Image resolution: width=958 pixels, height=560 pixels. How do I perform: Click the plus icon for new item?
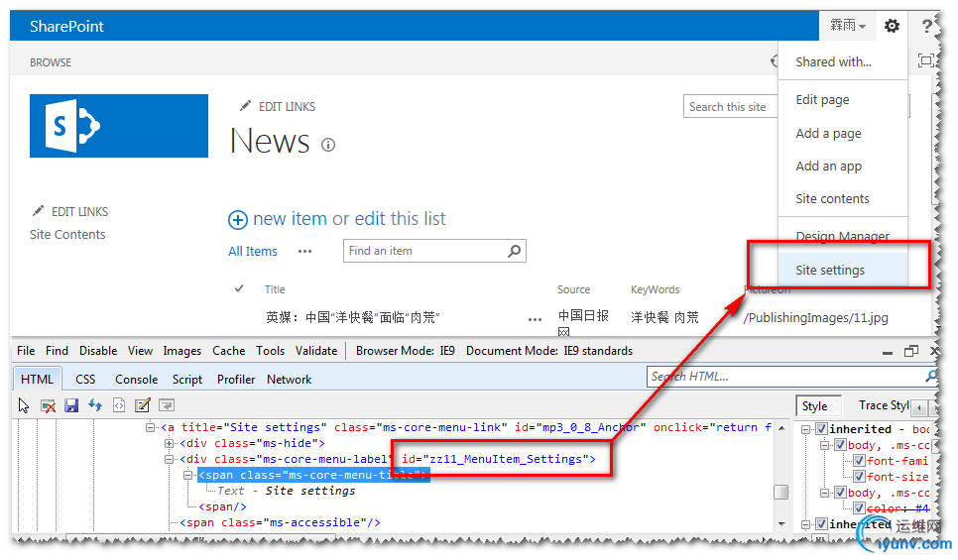click(238, 220)
